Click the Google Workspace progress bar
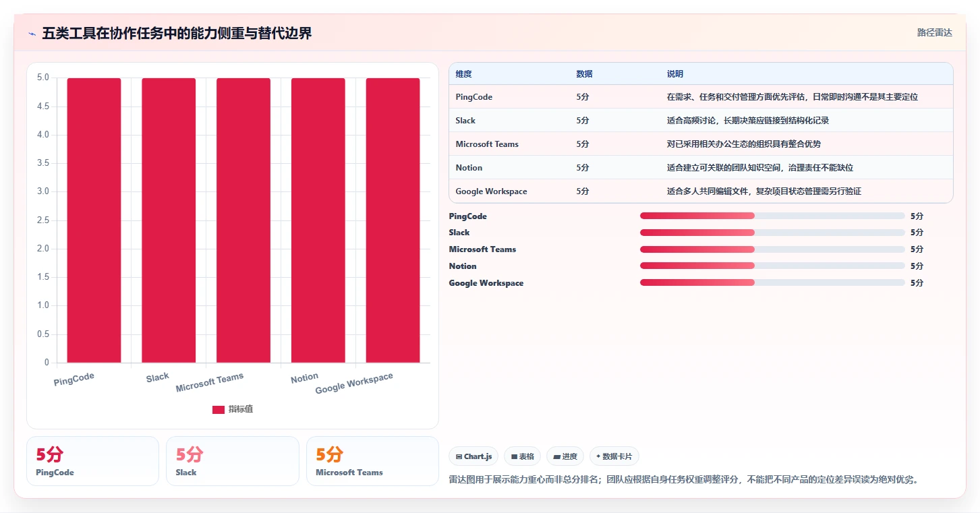The height and width of the screenshot is (513, 980). click(772, 282)
